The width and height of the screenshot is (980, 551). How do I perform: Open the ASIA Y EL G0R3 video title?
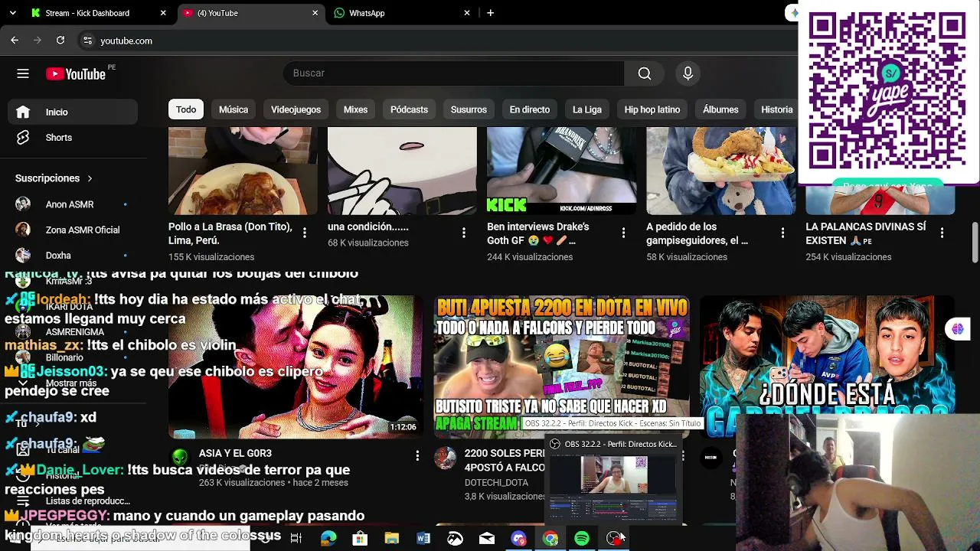pyautogui.click(x=235, y=454)
